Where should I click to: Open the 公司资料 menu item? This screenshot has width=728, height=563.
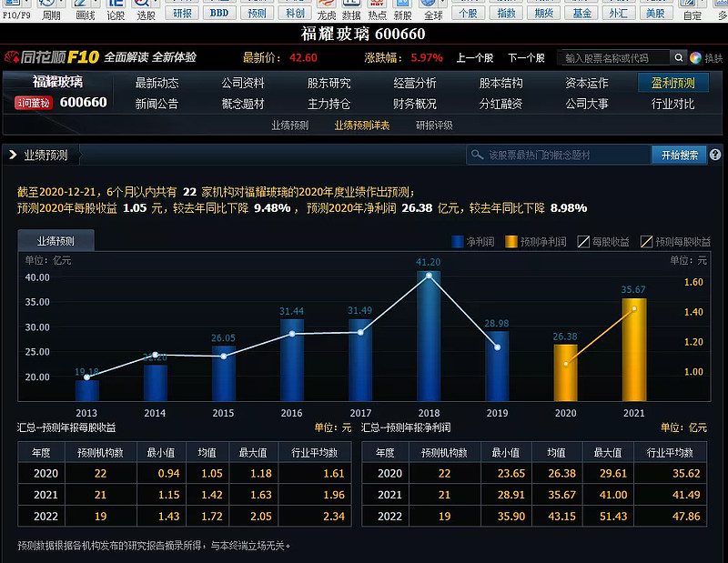243,83
